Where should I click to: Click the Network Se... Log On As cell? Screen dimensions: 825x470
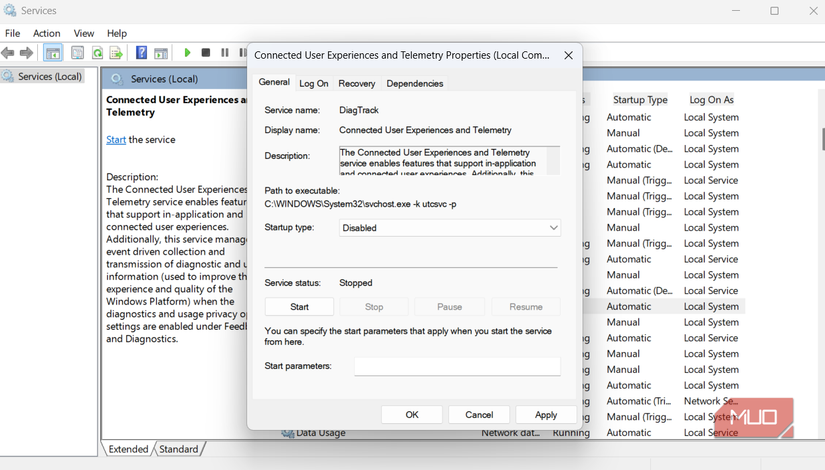tap(711, 401)
